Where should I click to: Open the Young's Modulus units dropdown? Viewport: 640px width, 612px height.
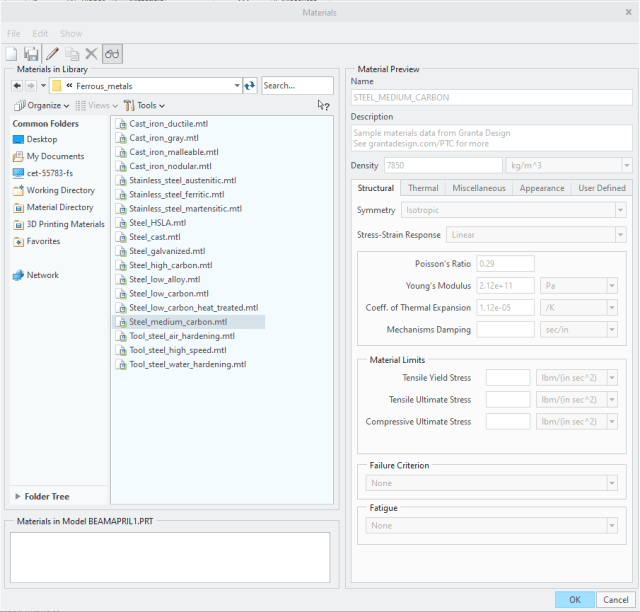(x=612, y=286)
